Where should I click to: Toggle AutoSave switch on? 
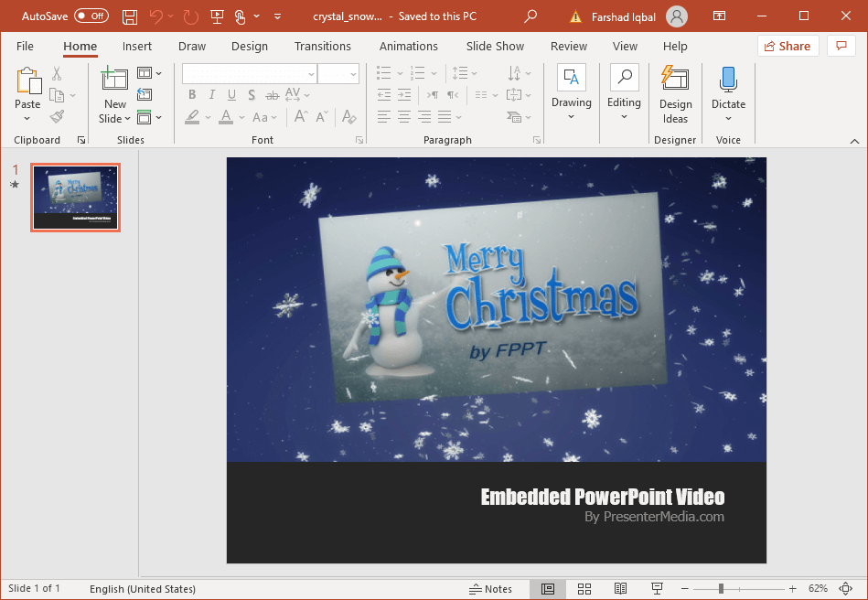tap(91, 16)
